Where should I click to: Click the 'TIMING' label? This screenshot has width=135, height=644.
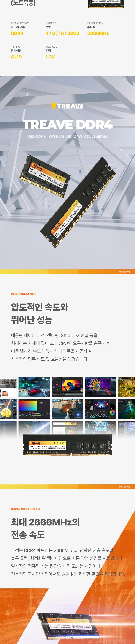pyautogui.click(x=16, y=47)
